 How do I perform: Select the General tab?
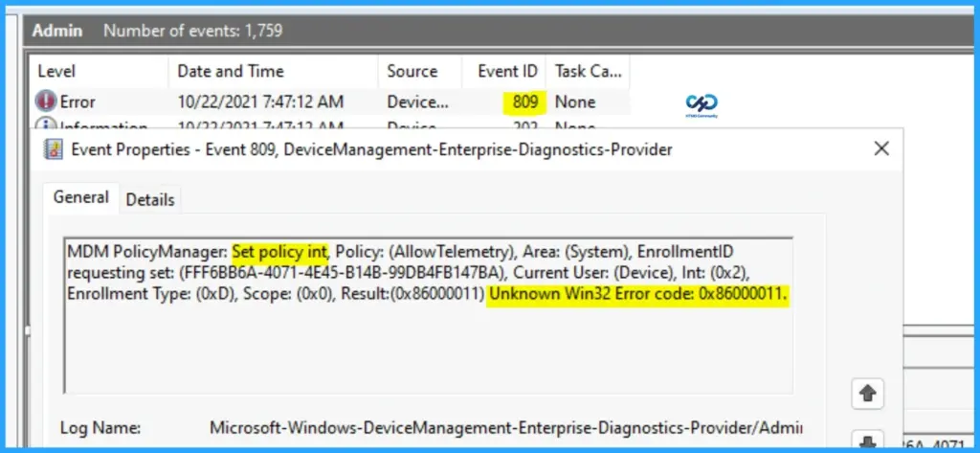80,197
